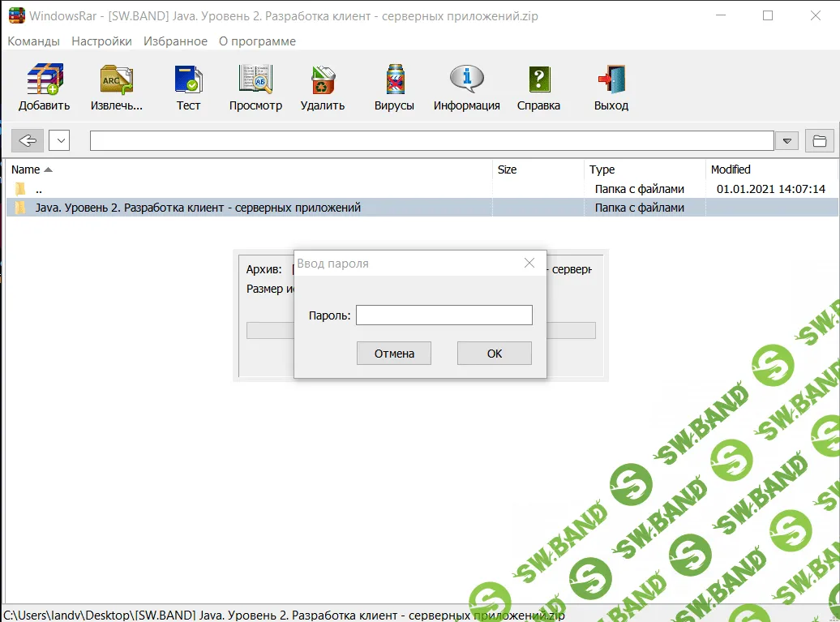Run the Тест archive test icon
This screenshot has height=622, width=840.
(188, 80)
